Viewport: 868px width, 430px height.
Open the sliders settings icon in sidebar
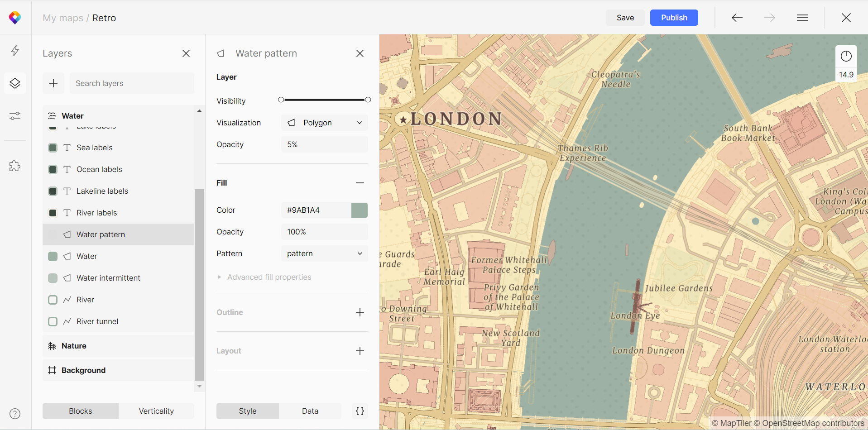(15, 116)
